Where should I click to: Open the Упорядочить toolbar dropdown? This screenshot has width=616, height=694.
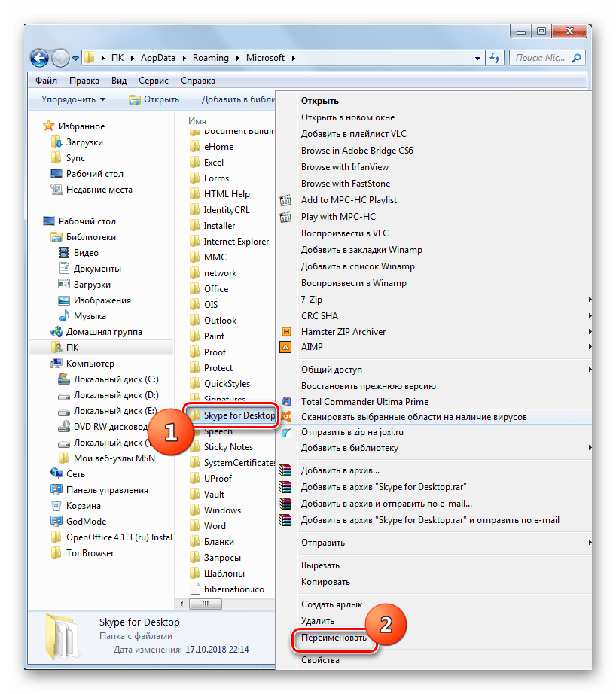(x=73, y=99)
